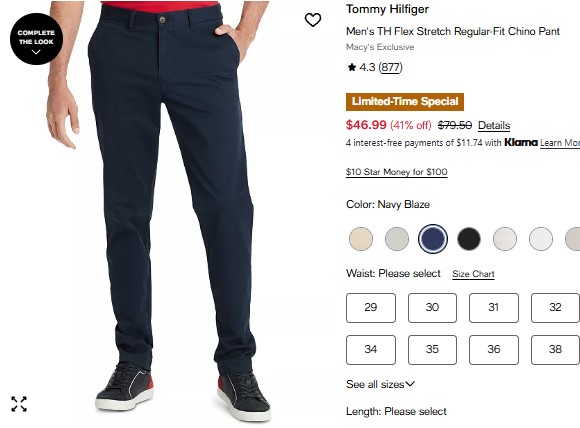
Task: Select the black color swatch
Action: point(469,239)
